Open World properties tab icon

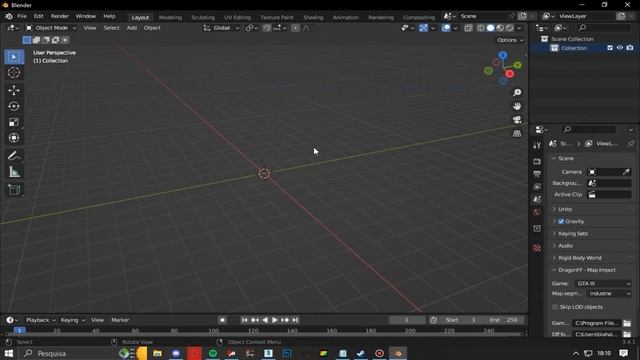coord(537,212)
